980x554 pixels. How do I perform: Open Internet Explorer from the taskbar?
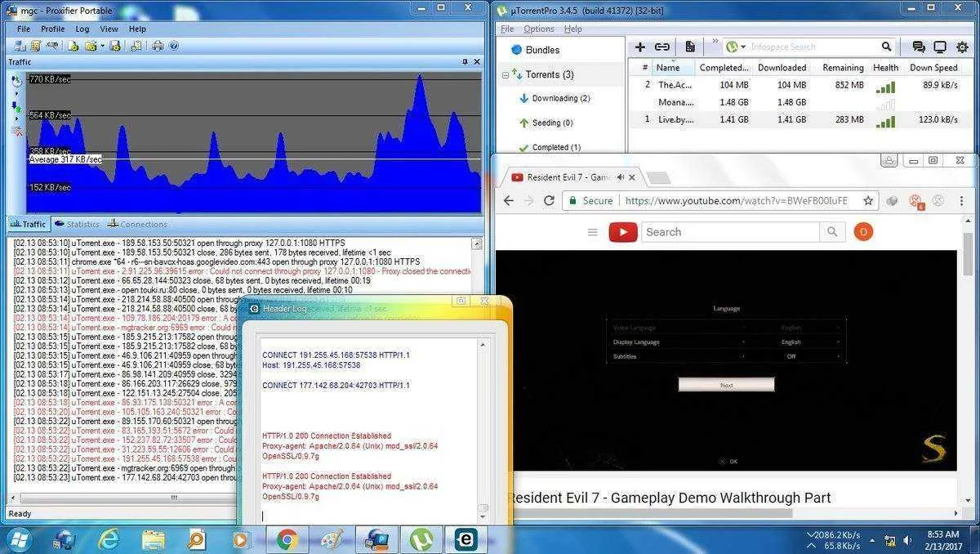tap(109, 539)
